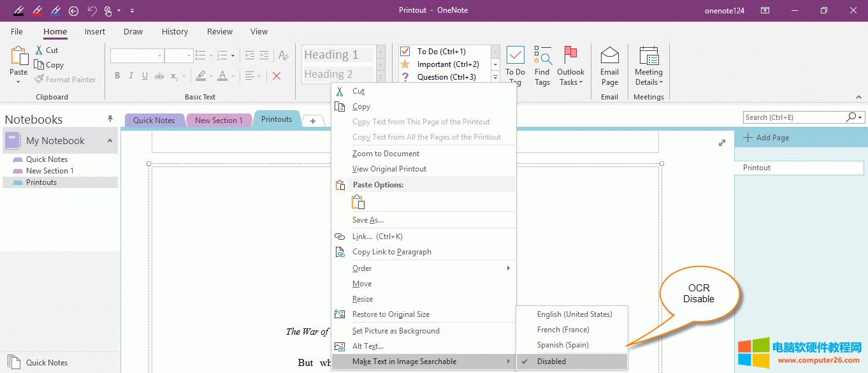Image resolution: width=868 pixels, height=373 pixels.
Task: Choose Resize from the context menu
Action: [x=362, y=298]
